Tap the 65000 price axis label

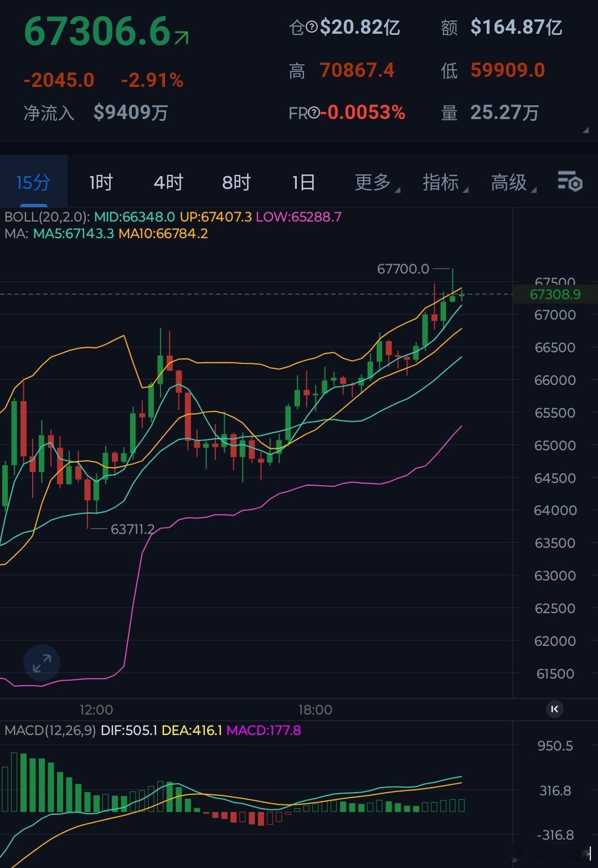[555, 445]
